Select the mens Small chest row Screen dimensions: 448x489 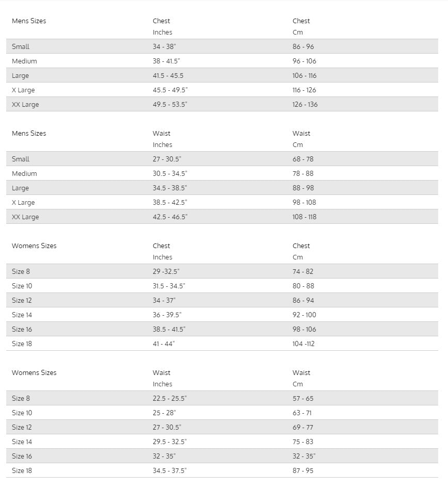coord(222,46)
